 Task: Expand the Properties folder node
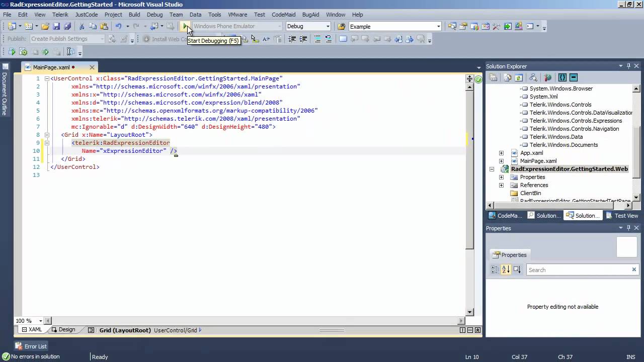(501, 177)
